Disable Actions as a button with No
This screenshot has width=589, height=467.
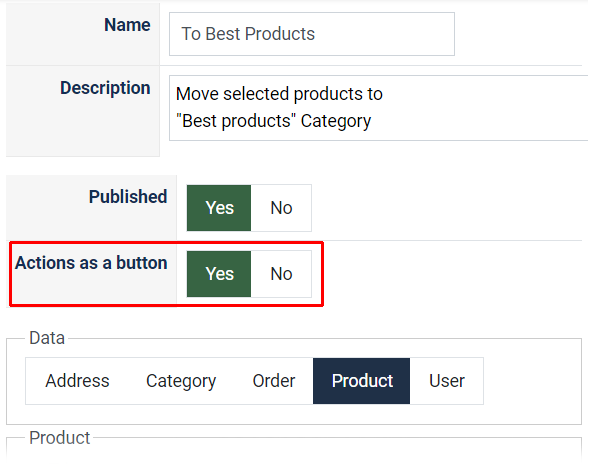tap(281, 274)
